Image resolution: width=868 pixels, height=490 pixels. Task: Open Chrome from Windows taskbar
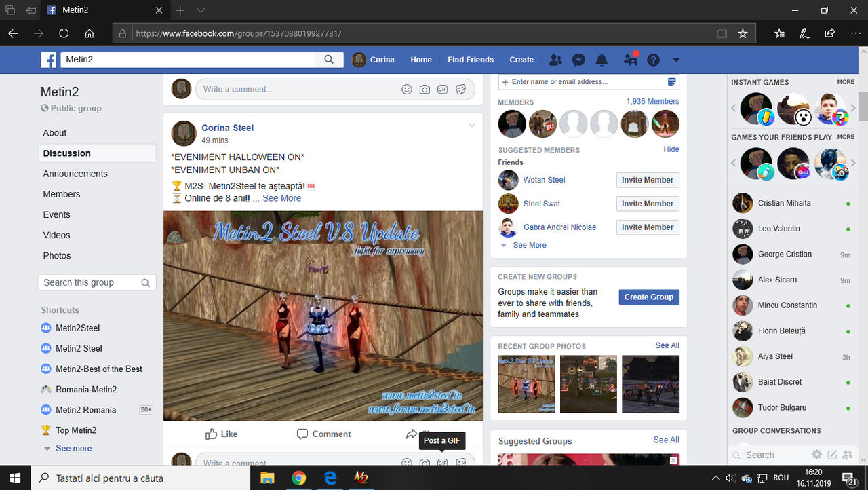[298, 478]
